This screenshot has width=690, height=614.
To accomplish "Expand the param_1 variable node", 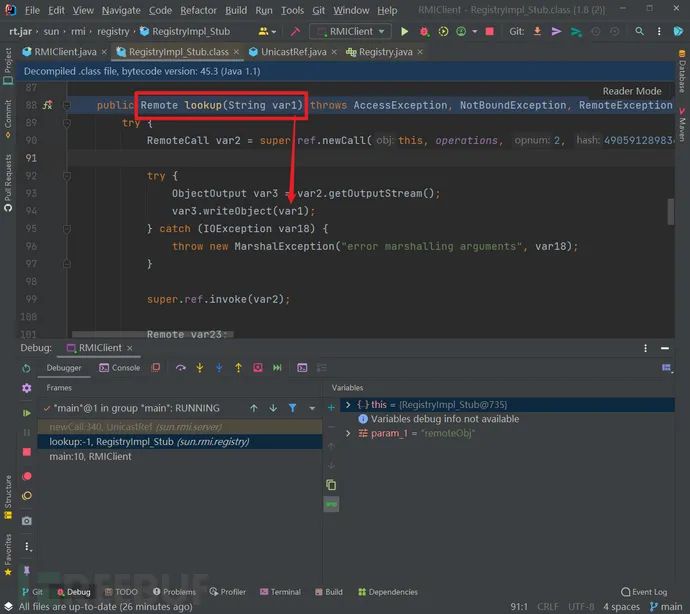I will [348, 434].
